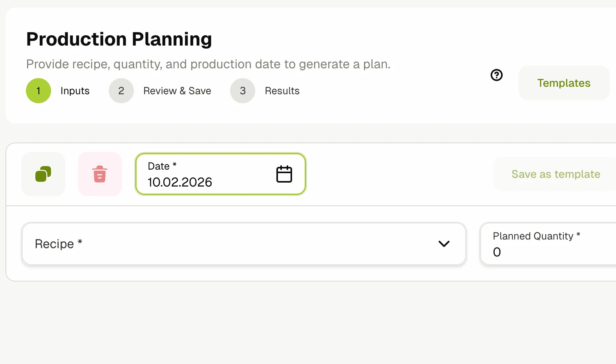Click the red trash delete icon

100,174
